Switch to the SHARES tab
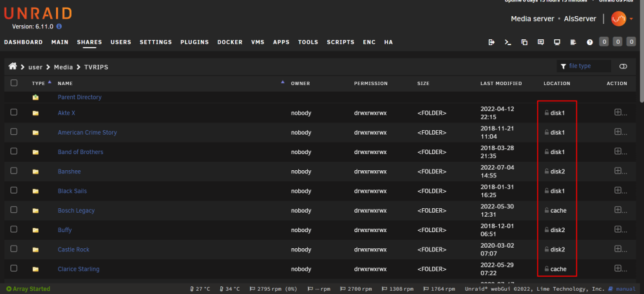 point(90,42)
